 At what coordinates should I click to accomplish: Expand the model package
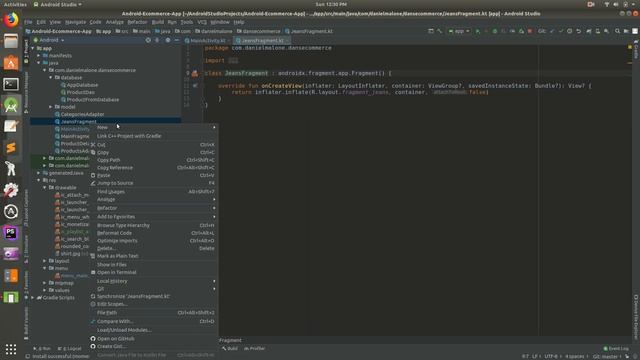click(x=51, y=107)
